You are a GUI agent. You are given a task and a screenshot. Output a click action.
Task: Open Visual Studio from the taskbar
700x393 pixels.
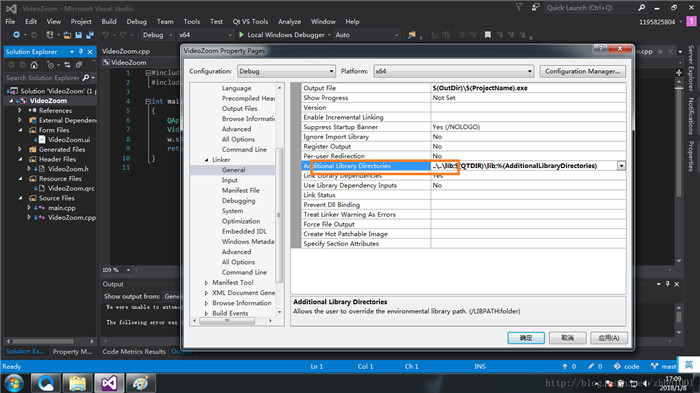109,383
